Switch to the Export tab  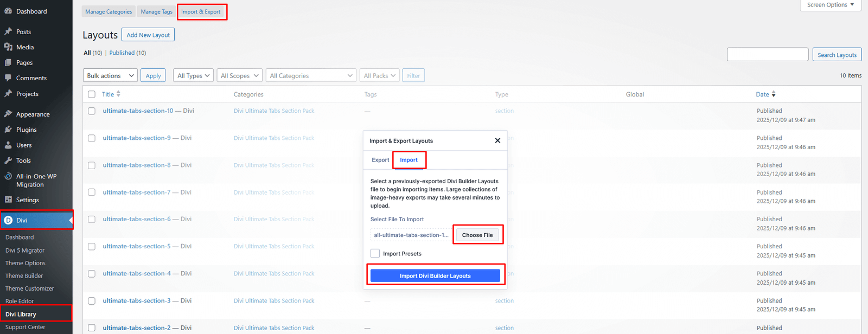click(380, 160)
